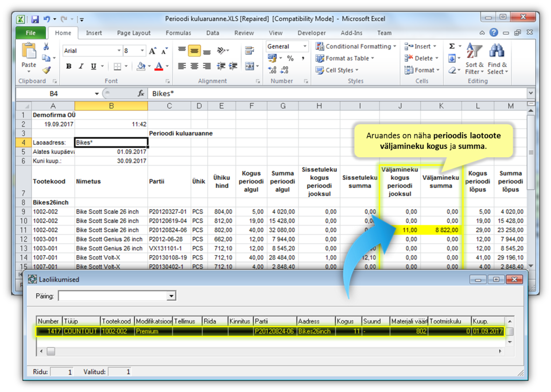Click the Copy icon in Clipboard group

coord(46,58)
